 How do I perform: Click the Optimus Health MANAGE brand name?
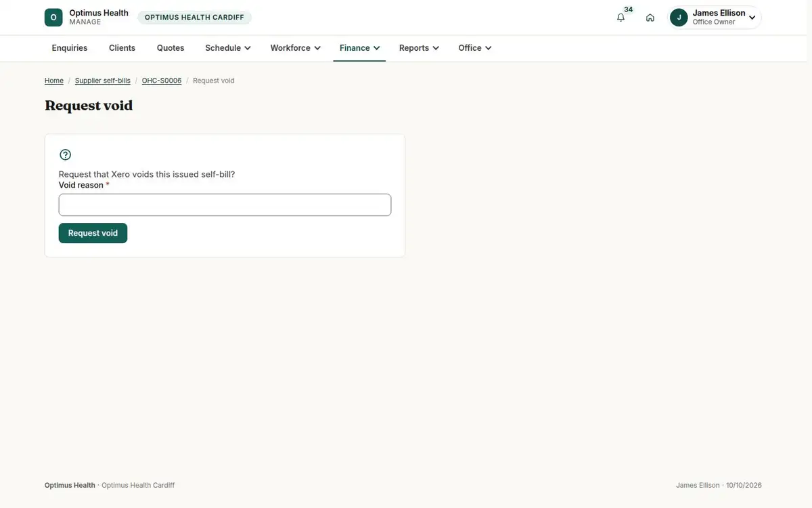click(99, 18)
